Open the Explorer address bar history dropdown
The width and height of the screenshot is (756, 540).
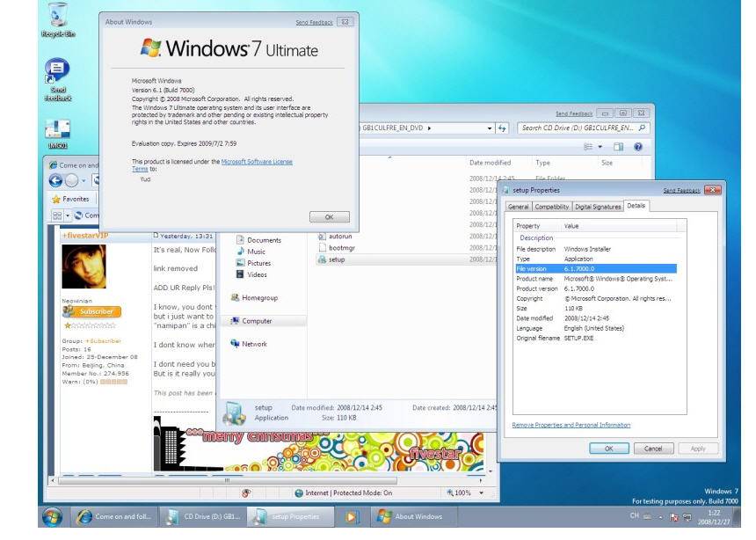click(x=490, y=128)
